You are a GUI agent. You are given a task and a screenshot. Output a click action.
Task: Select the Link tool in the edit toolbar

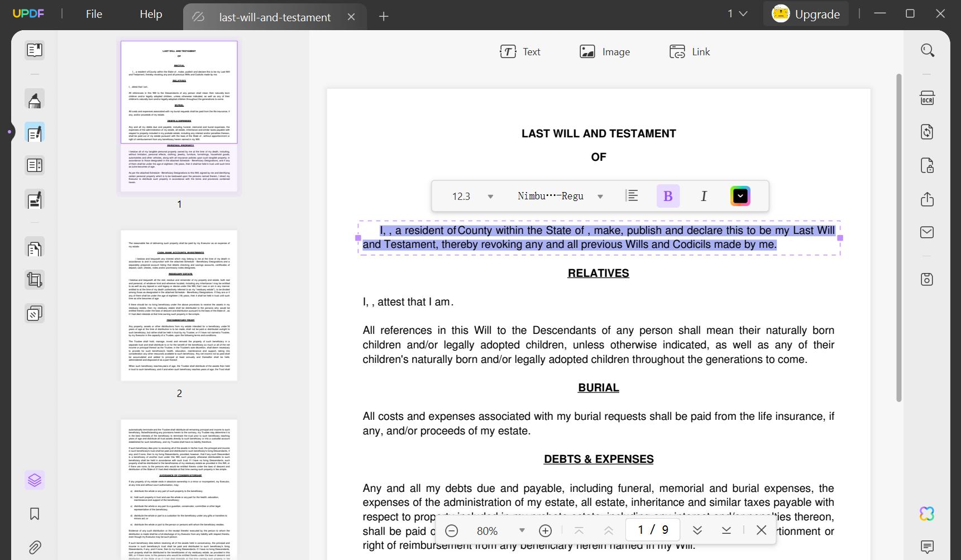(690, 51)
